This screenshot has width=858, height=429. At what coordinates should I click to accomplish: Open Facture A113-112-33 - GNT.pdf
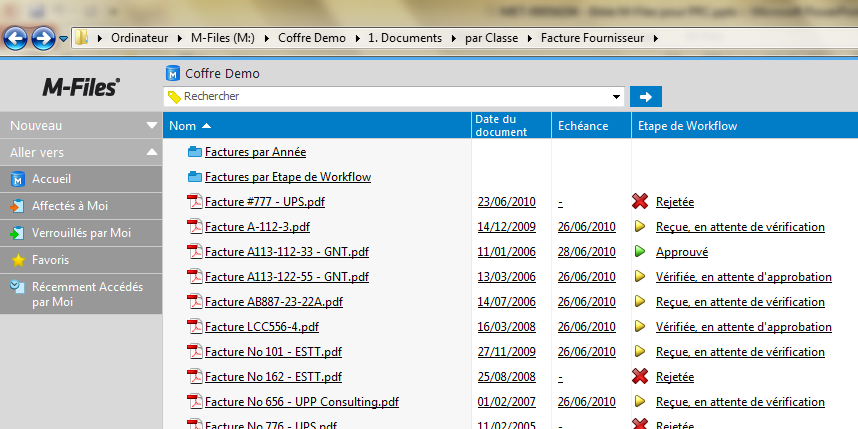pyautogui.click(x=287, y=252)
